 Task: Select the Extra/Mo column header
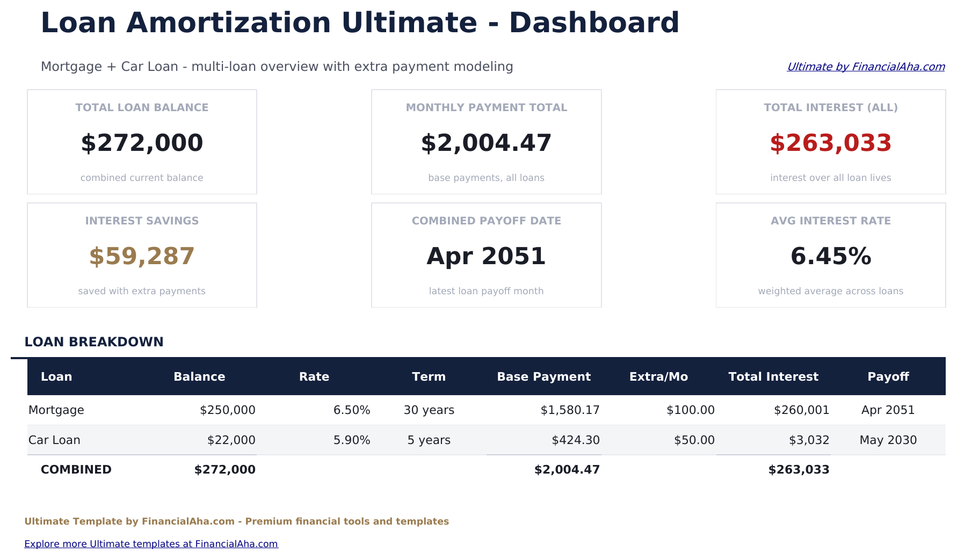659,376
